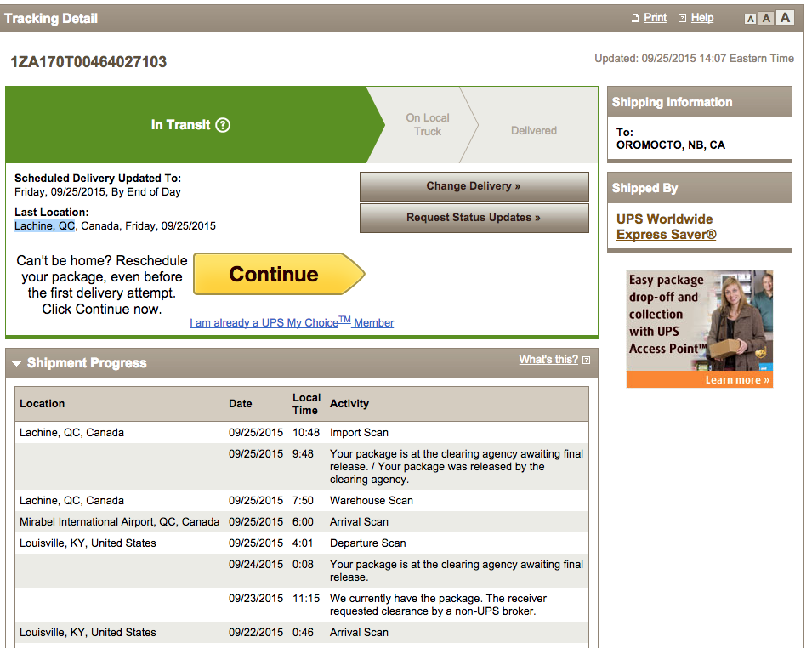
Task: Click the non-UPS broker clearance activity text
Action: coord(438,605)
